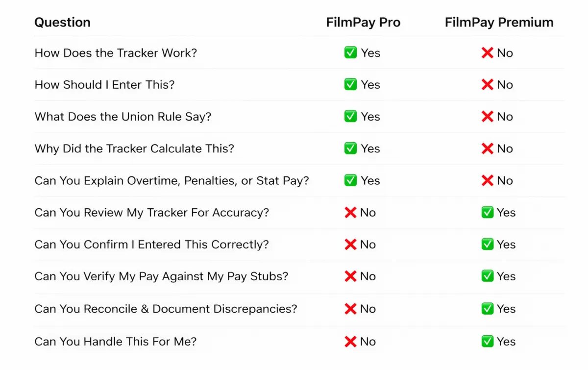Click Premium green check for Verify My Pay row
This screenshot has width=588, height=370.
[487, 276]
